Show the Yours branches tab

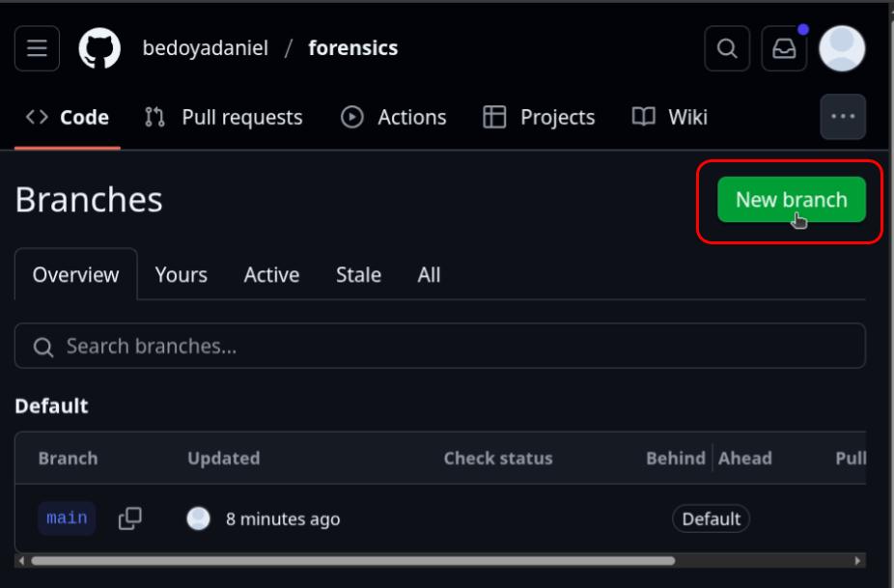pos(181,275)
